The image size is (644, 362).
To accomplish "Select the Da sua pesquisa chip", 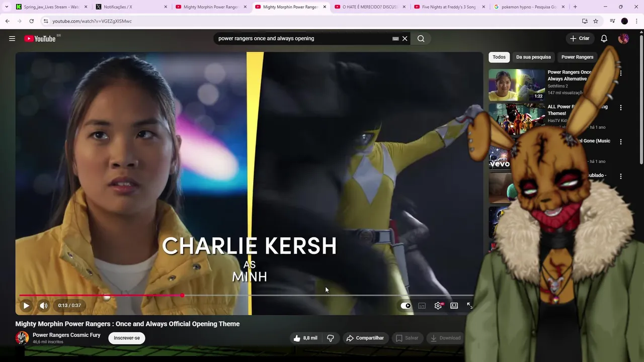I will pyautogui.click(x=533, y=57).
